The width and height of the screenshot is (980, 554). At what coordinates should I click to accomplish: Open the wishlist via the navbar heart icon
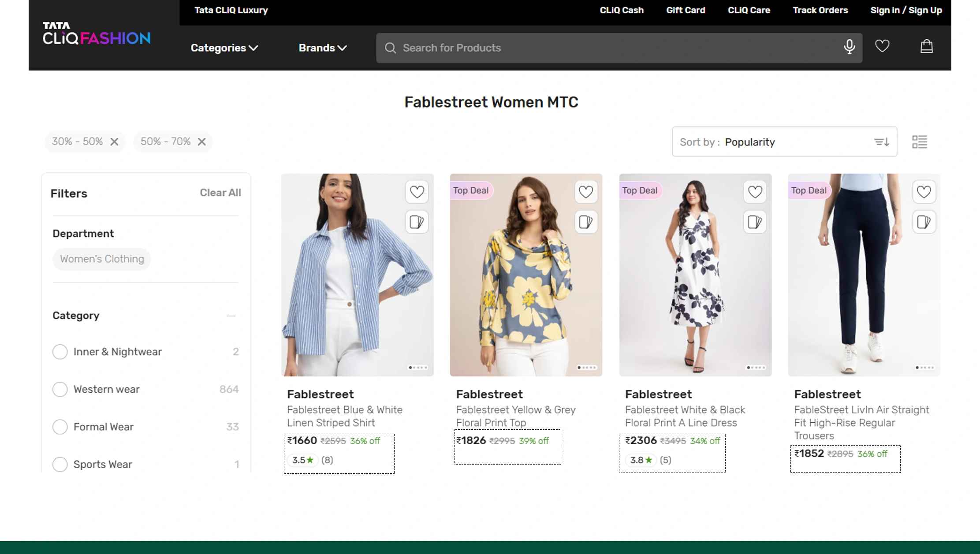[x=882, y=45]
